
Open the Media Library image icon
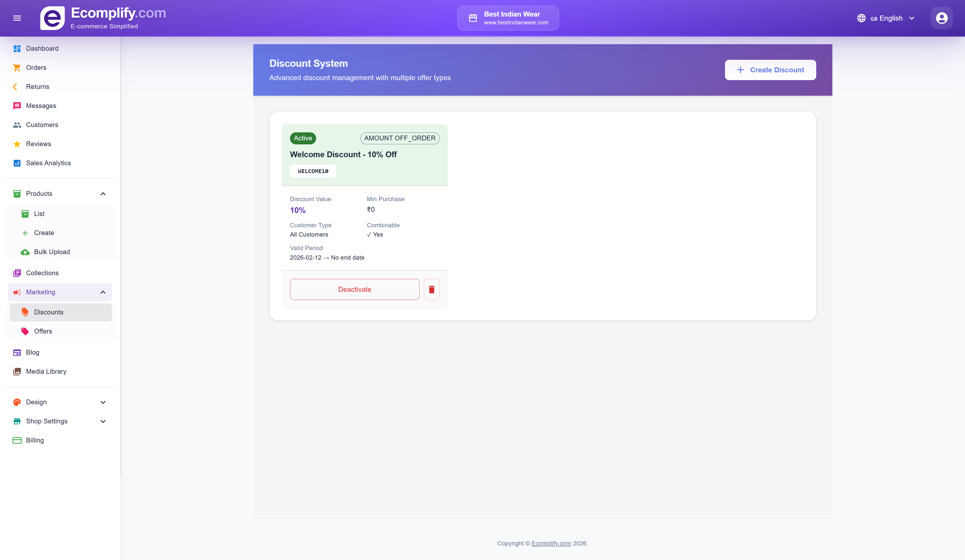pyautogui.click(x=17, y=371)
